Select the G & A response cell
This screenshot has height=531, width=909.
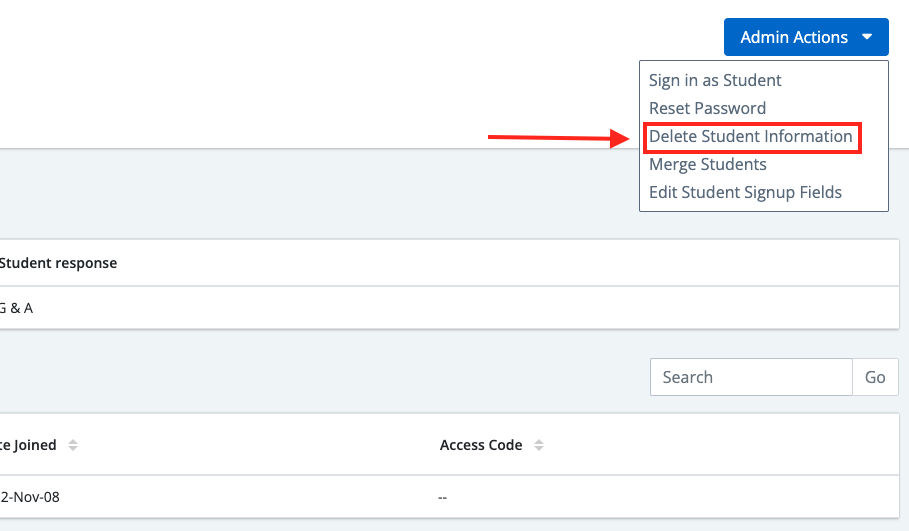click(x=16, y=308)
